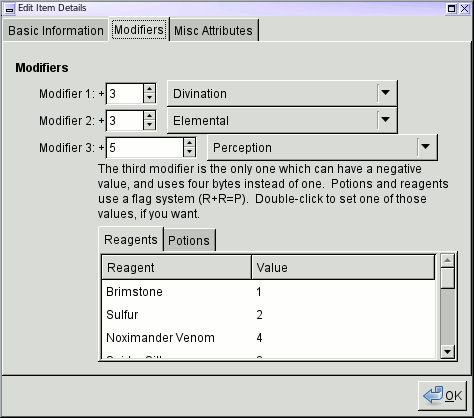
Task: Open the Perception dropdown
Action: [x=322, y=147]
